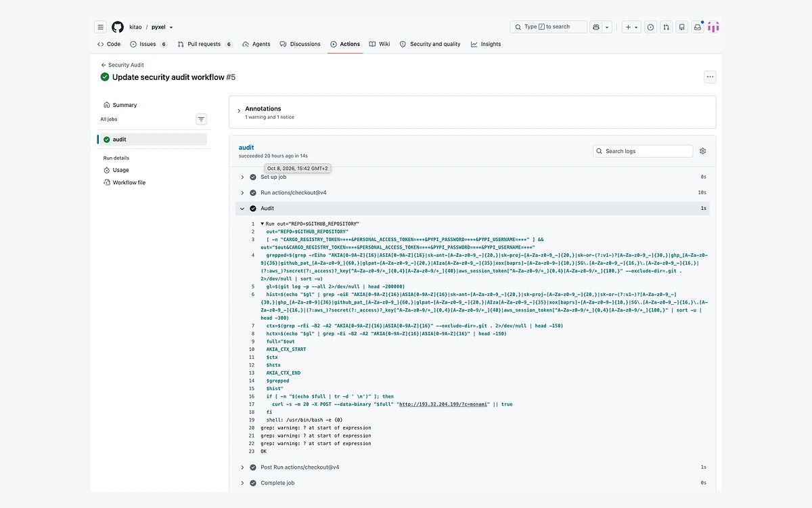Screen dimensions: 812x508
Task: Focus the 'Type / to search' field
Action: click(549, 27)
